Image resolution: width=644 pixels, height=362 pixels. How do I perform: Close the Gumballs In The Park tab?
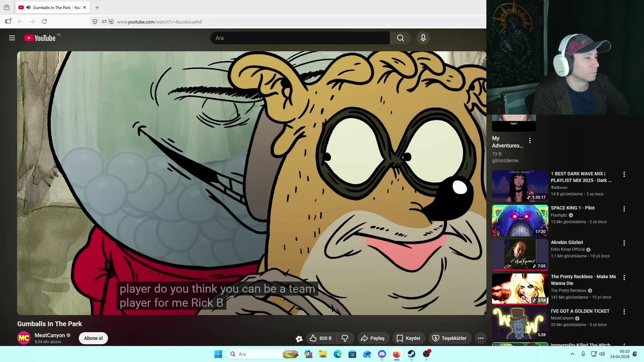pyautogui.click(x=85, y=8)
